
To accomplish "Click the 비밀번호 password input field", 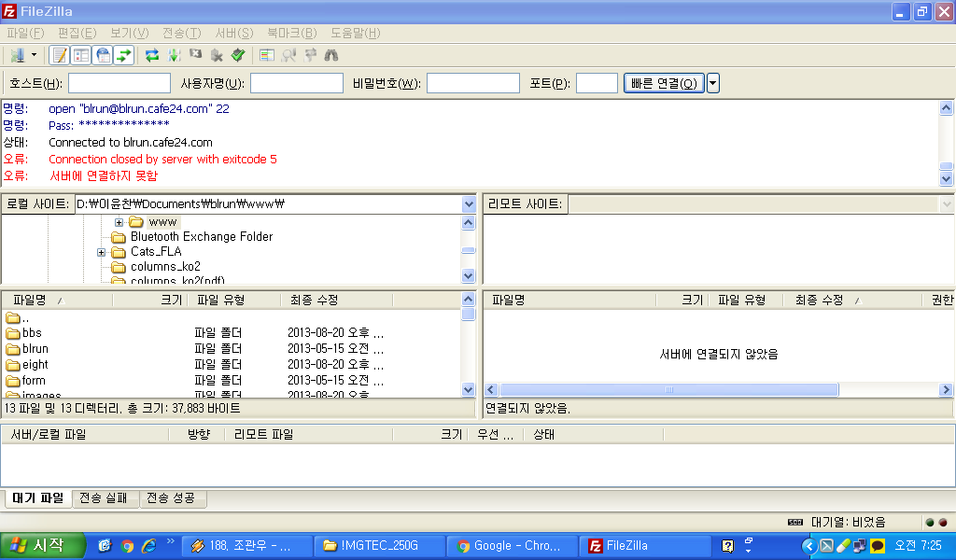I will pos(473,83).
